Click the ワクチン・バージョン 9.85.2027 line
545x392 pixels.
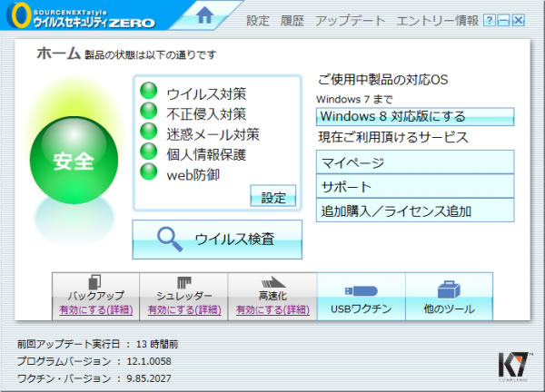(x=94, y=378)
